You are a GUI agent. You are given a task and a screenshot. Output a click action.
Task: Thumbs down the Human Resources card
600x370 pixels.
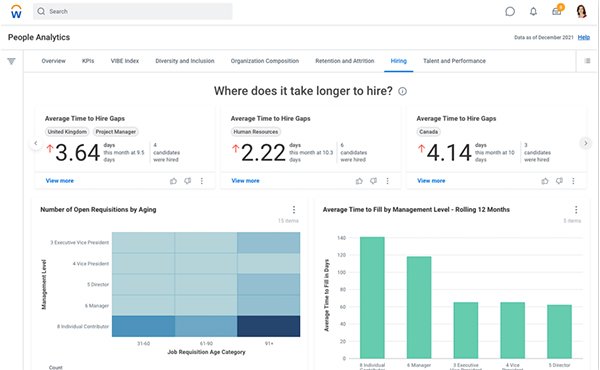pyautogui.click(x=373, y=181)
